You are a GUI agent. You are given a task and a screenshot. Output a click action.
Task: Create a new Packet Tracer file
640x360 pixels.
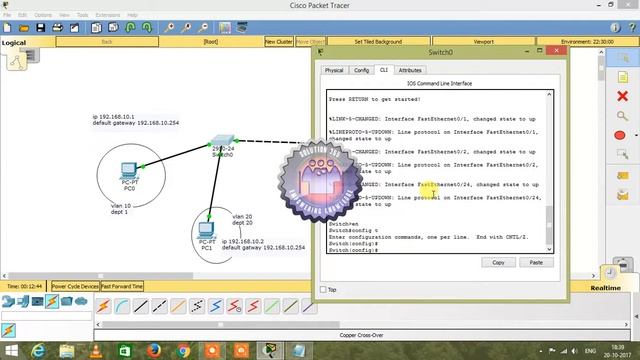[7, 28]
